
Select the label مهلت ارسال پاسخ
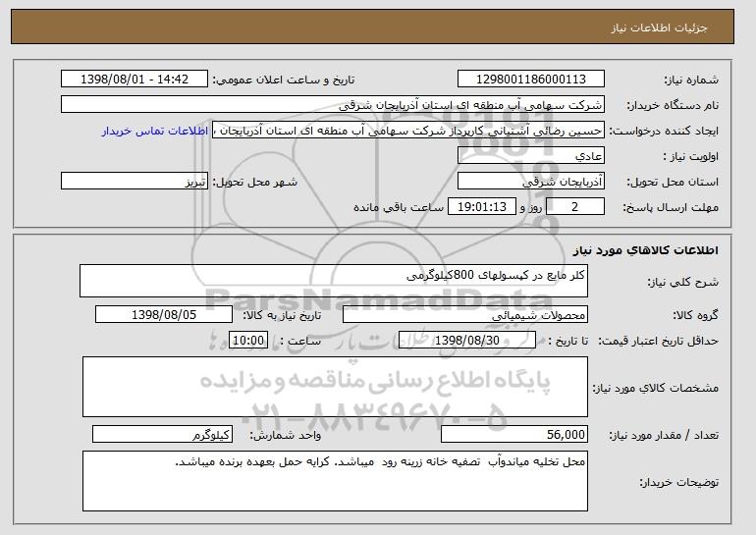coord(671,207)
